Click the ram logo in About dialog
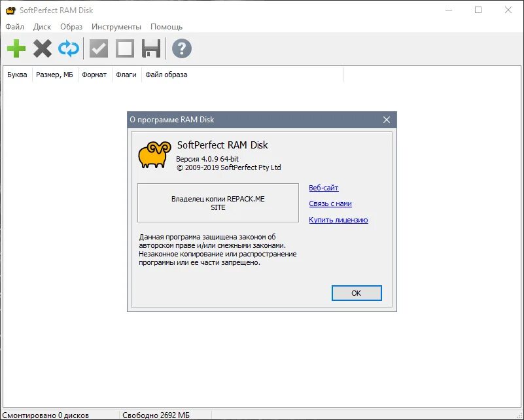The width and height of the screenshot is (524, 420). click(154, 154)
